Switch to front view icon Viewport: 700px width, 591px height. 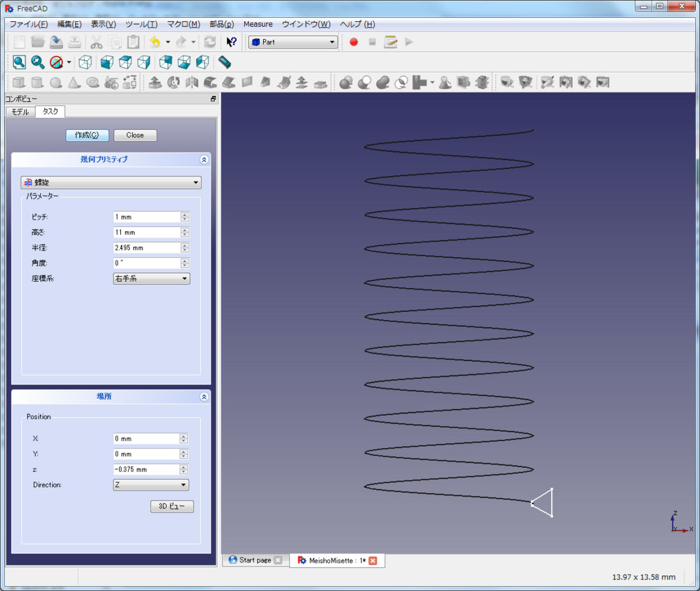(x=107, y=62)
